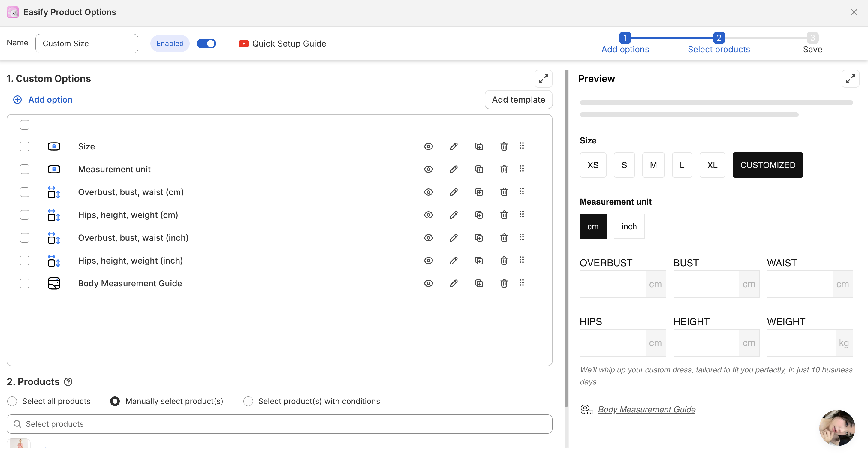Duplicate the Measurement unit option

[479, 169]
